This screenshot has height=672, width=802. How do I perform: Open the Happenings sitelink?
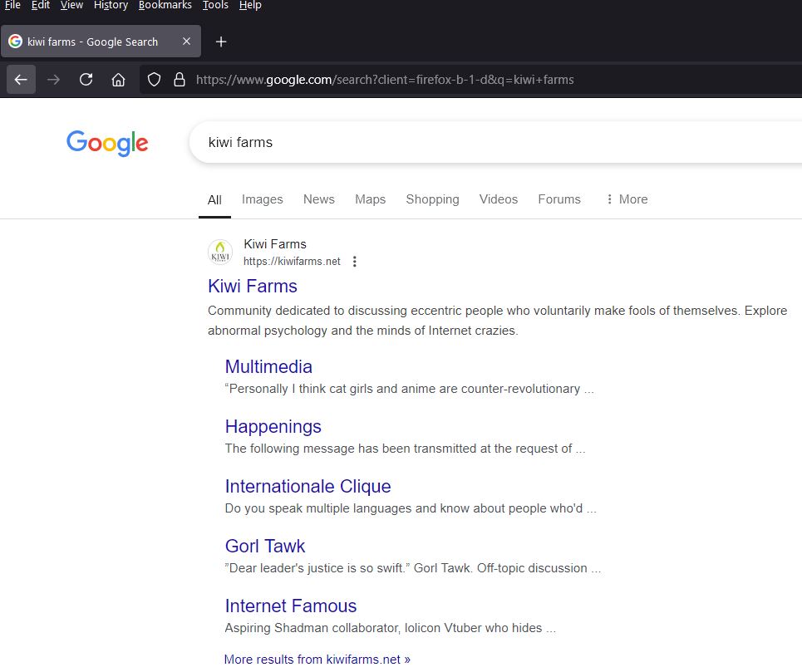pos(273,427)
